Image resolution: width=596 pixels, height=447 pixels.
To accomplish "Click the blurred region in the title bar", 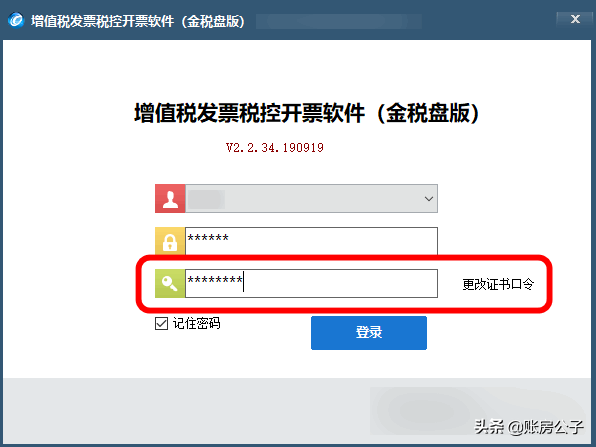I will pyautogui.click(x=339, y=21).
